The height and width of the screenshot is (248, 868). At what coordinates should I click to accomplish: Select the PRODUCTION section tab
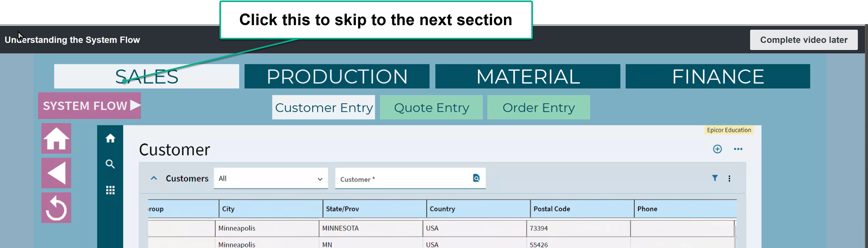click(x=337, y=76)
